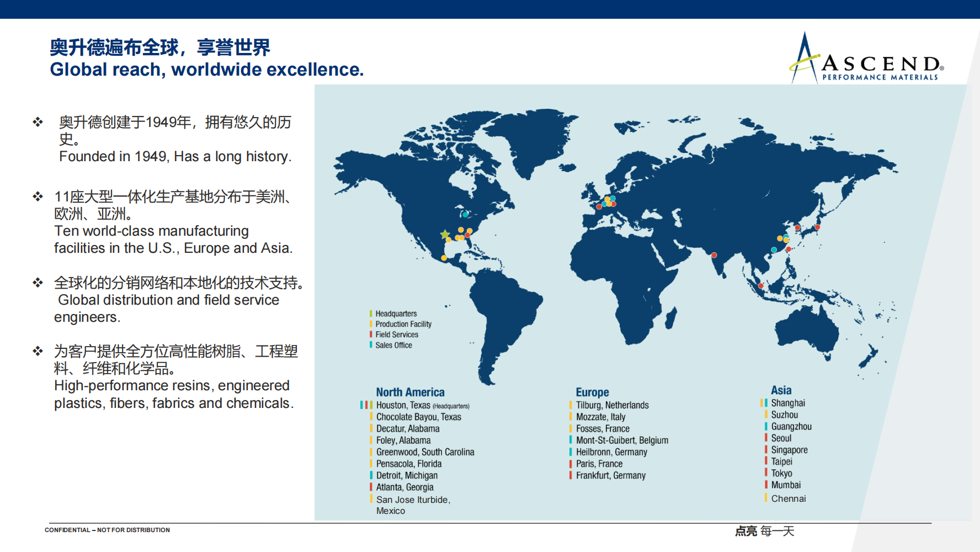
Task: Select the red Mumbai dot in India
Action: pyautogui.click(x=714, y=255)
